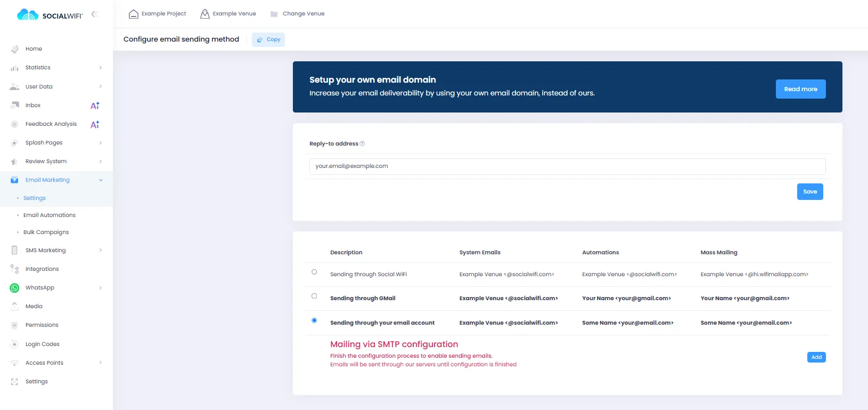Click the Read more button
The image size is (868, 410).
click(x=800, y=89)
